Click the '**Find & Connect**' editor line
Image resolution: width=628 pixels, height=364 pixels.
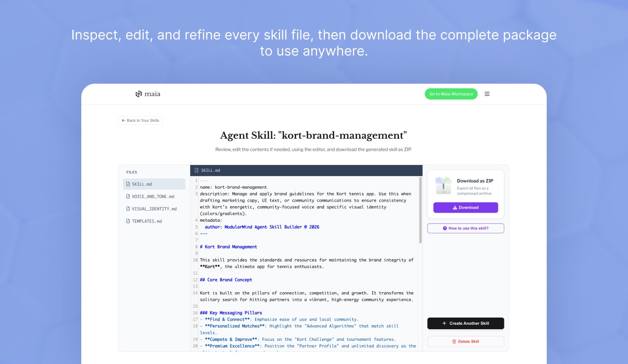pos(279,319)
